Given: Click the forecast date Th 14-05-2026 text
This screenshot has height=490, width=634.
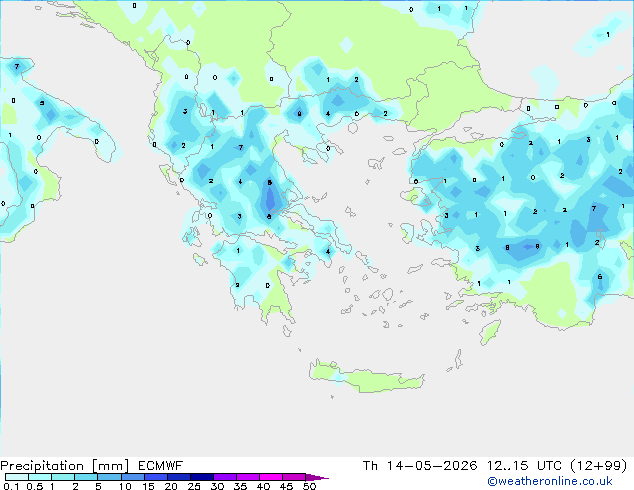Looking at the screenshot, I should click(x=420, y=466).
